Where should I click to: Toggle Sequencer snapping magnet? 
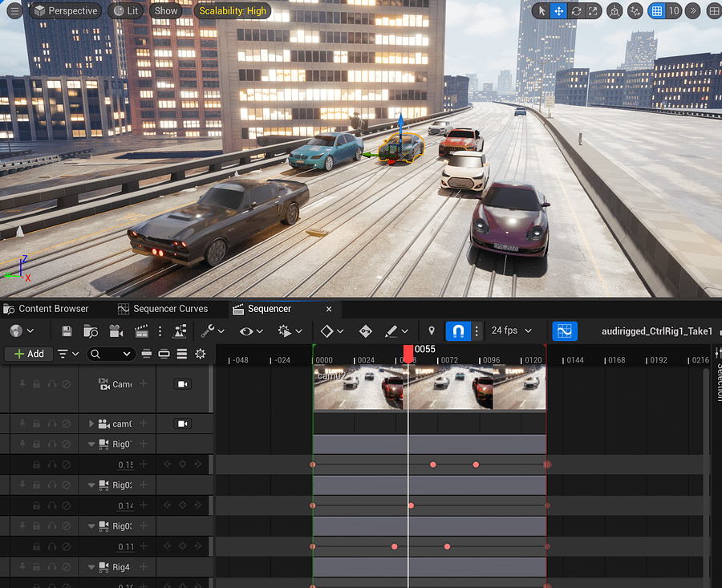458,330
